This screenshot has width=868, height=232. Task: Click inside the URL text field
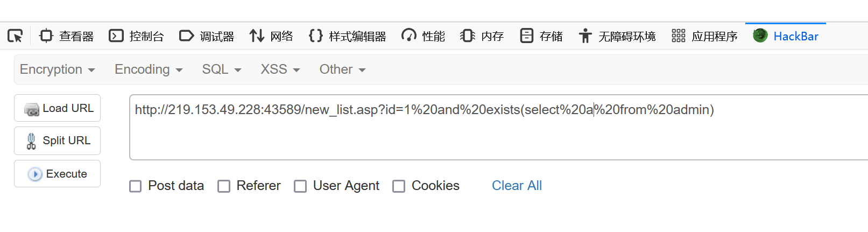coord(498,128)
